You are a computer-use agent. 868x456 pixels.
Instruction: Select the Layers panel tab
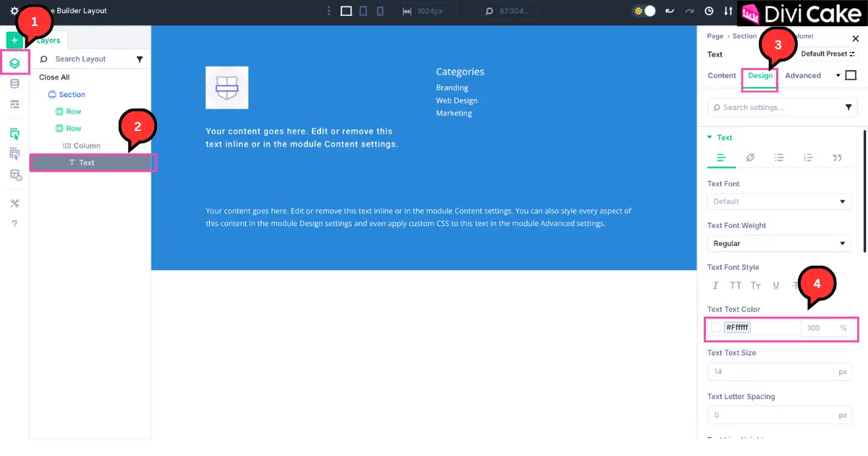click(x=48, y=41)
